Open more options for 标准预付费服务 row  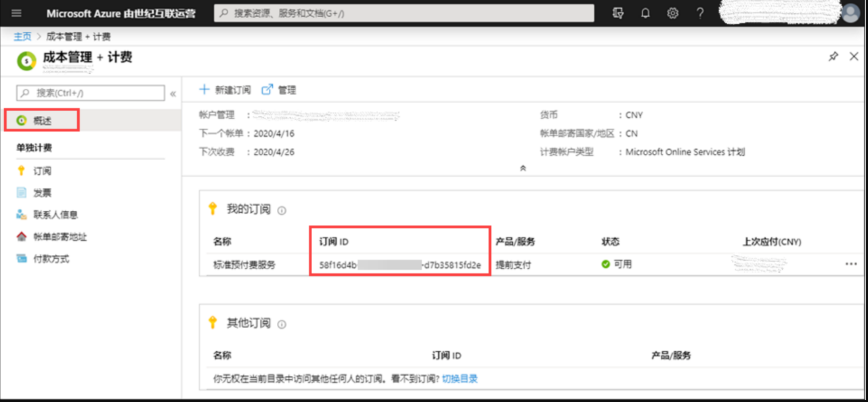(851, 264)
